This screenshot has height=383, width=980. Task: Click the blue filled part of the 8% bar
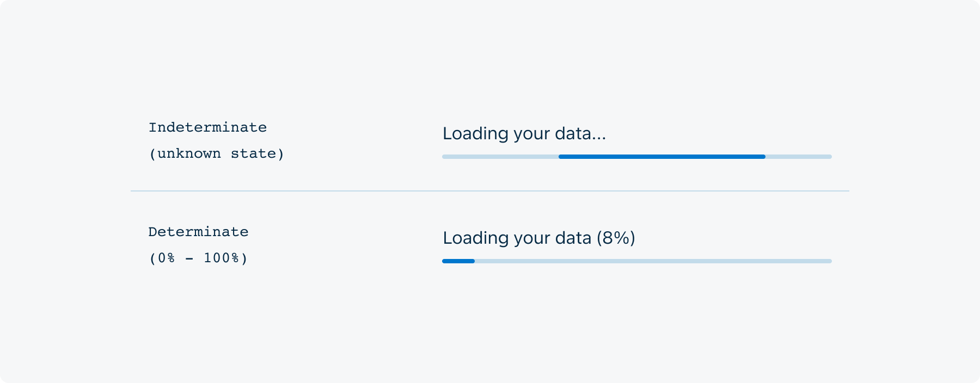pos(458,261)
